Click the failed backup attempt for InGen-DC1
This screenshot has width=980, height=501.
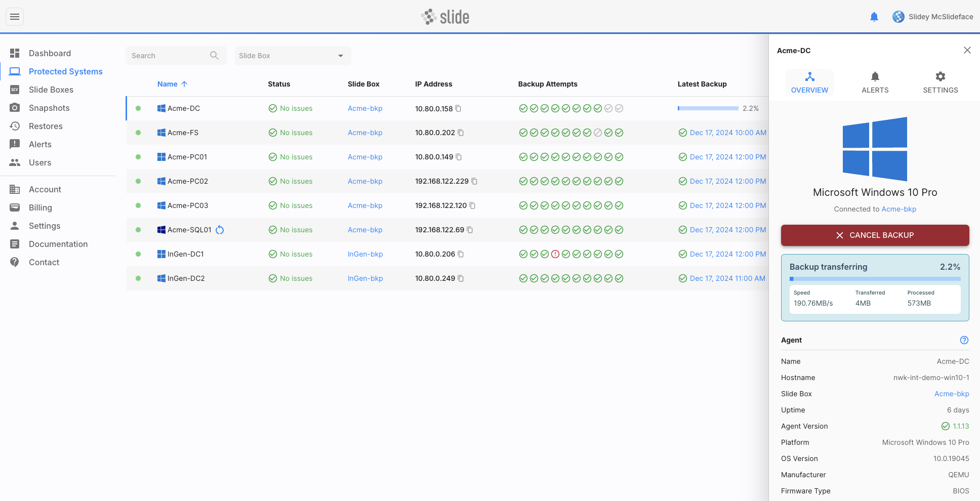pos(555,254)
